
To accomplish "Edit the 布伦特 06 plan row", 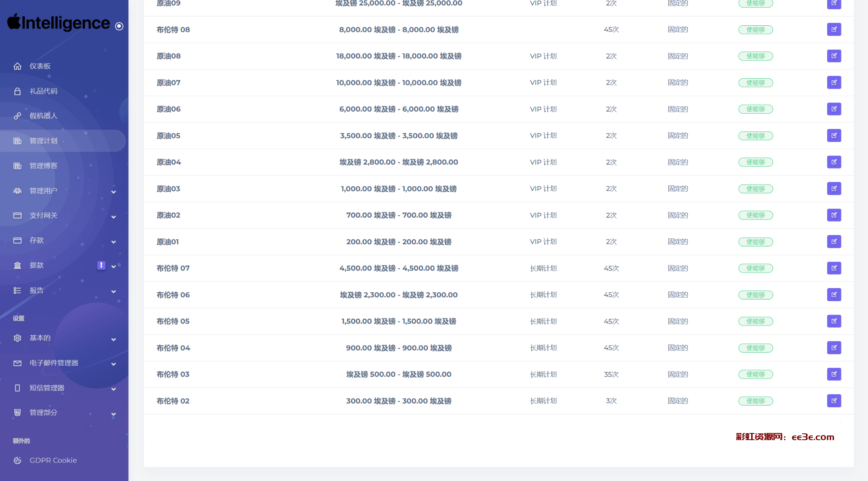I will (834, 295).
